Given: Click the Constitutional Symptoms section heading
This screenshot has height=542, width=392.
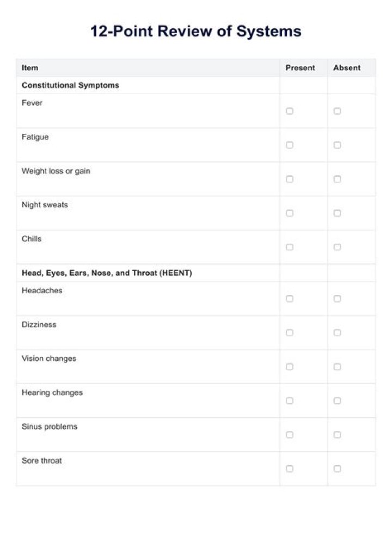Looking at the screenshot, I should 71,85.
